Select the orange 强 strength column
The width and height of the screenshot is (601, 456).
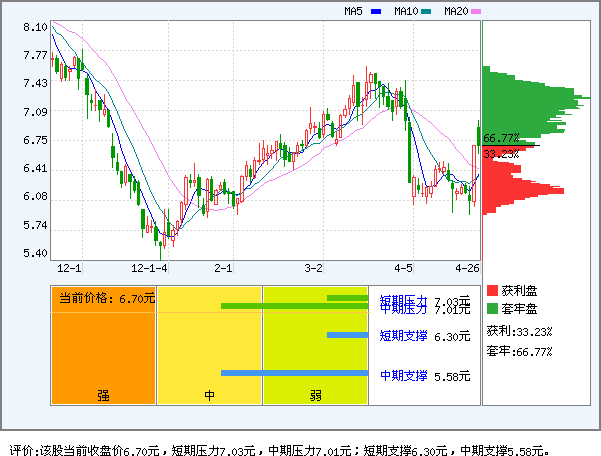pos(103,345)
